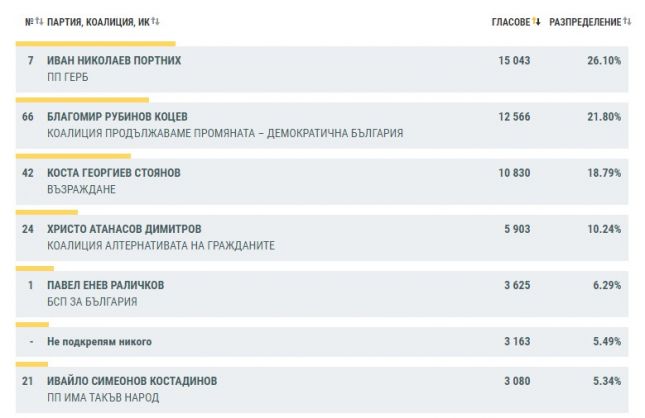
Task: Click sort arrows next to ПАРТИЯ, КОАЛИЦИЯ, ИК
Action: pyautogui.click(x=155, y=21)
